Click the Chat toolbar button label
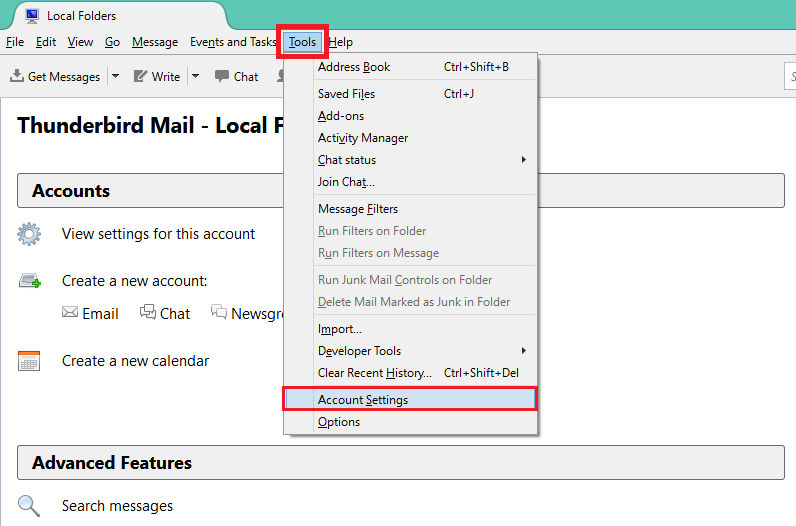 pos(246,77)
